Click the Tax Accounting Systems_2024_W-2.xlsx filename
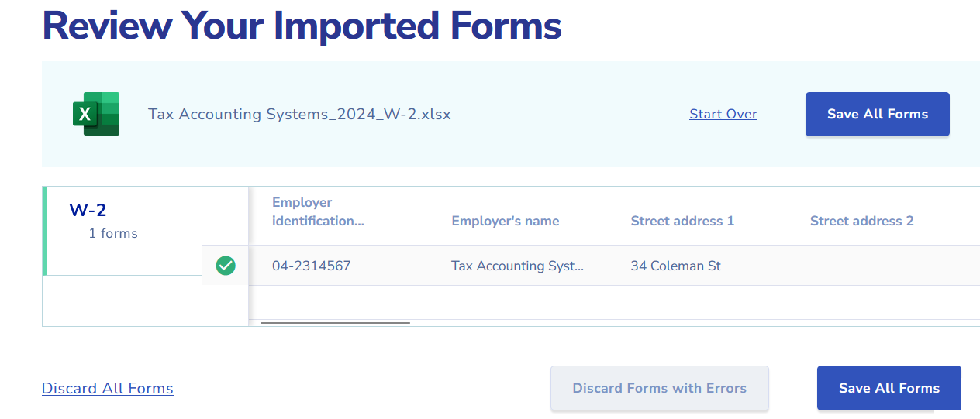 coord(299,114)
